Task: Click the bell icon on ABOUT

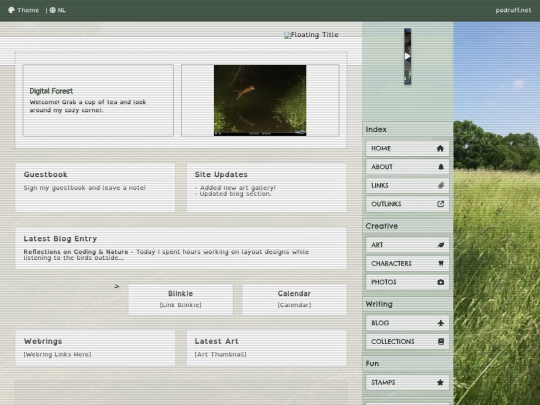Action: tap(441, 167)
